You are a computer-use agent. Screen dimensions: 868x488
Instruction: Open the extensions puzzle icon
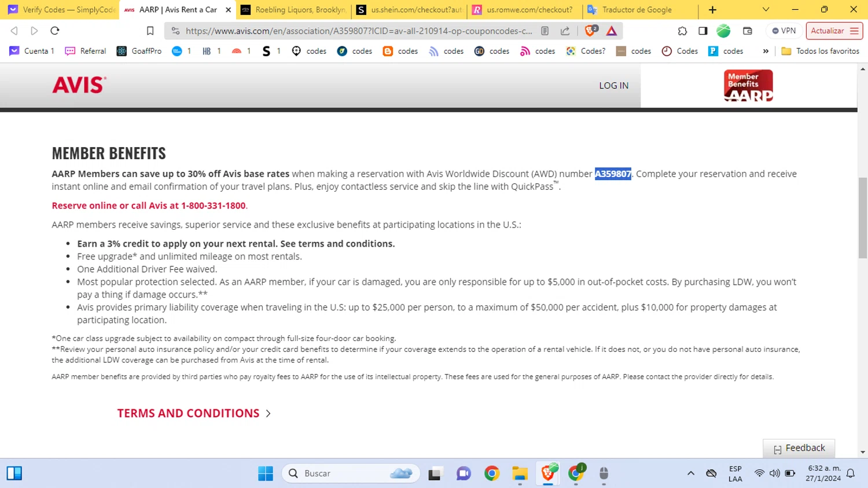(x=682, y=31)
